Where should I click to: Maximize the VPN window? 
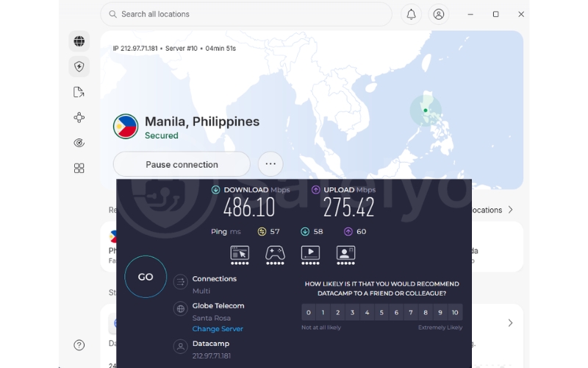click(x=495, y=14)
